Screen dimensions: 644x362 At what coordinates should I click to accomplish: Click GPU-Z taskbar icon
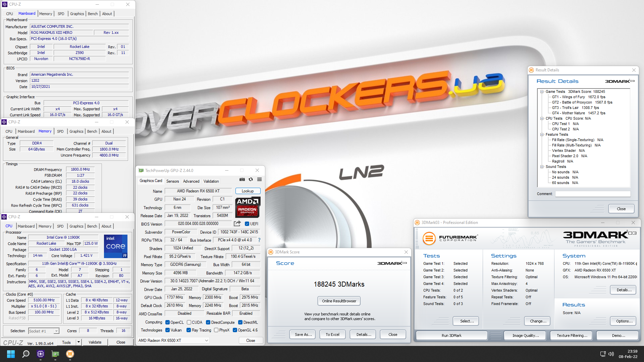point(55,354)
